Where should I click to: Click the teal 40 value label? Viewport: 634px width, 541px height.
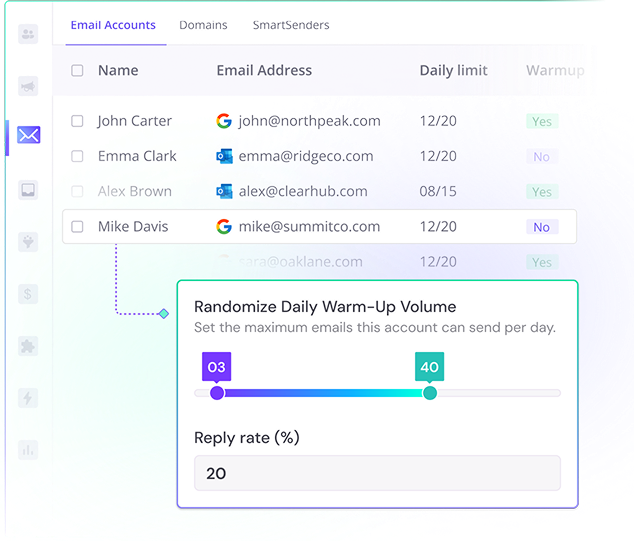click(429, 367)
